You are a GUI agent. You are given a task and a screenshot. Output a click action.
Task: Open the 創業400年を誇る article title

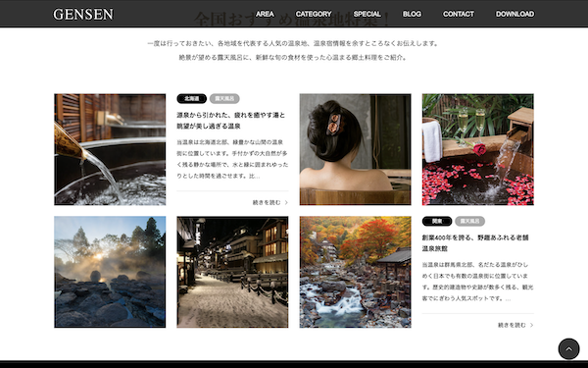pos(475,243)
